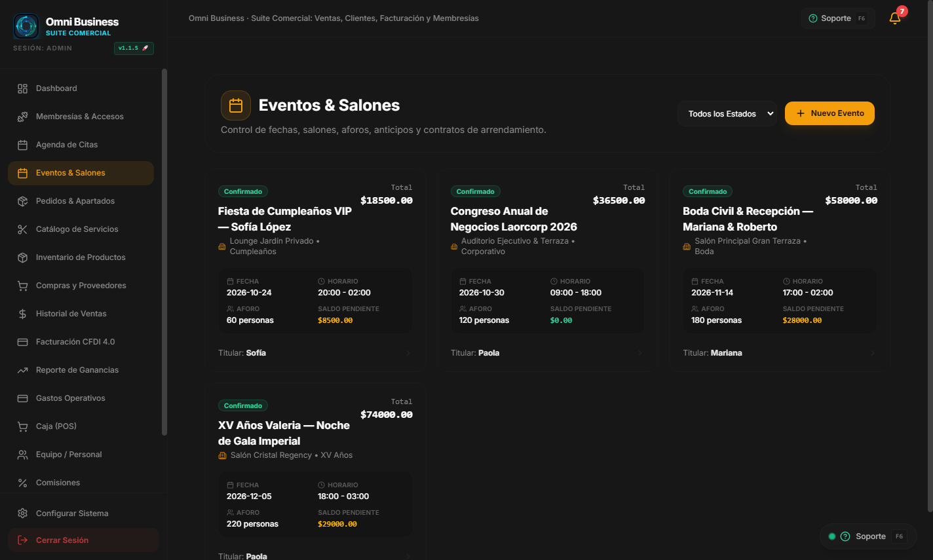Click the Inventario de Productos package icon
Image resolution: width=933 pixels, height=560 pixels.
click(22, 257)
